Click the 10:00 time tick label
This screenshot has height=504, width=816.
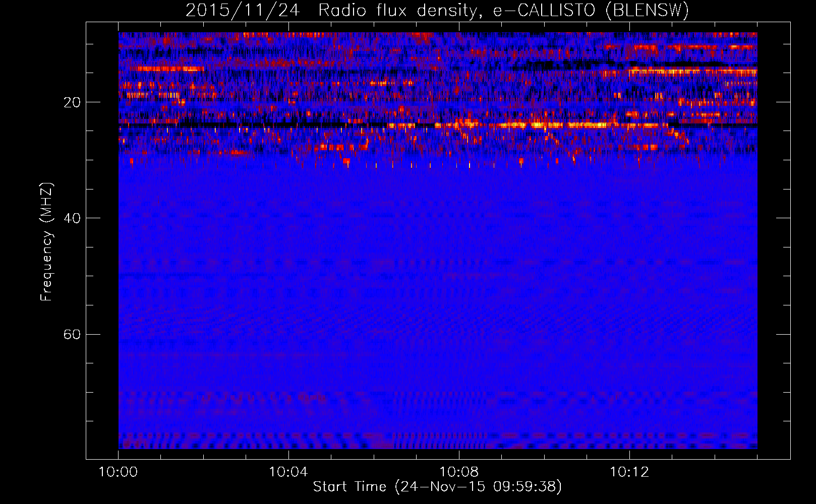click(x=118, y=472)
